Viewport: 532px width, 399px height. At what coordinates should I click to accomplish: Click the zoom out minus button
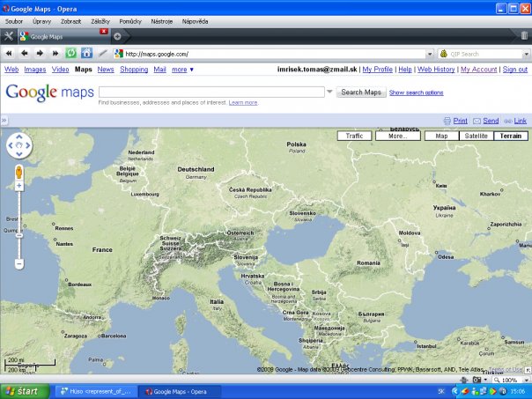tap(18, 263)
